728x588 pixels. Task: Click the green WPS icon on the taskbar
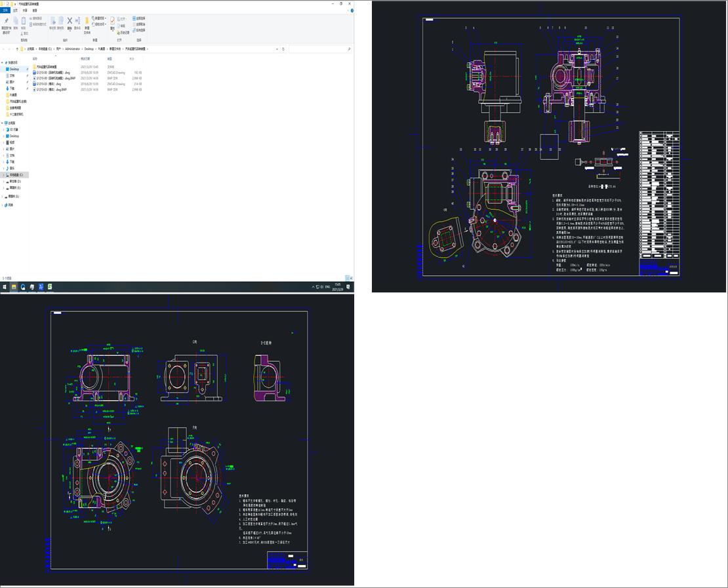click(x=49, y=287)
